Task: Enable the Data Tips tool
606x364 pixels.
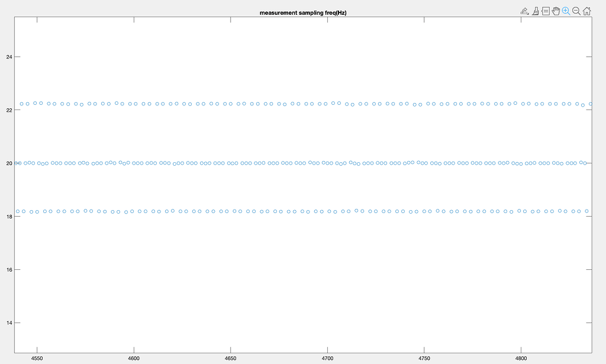Action: point(545,11)
